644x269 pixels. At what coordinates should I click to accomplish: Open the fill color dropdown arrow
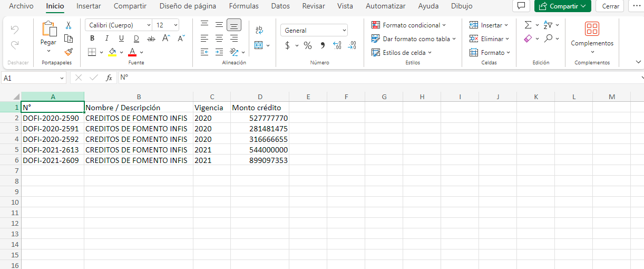click(121, 53)
